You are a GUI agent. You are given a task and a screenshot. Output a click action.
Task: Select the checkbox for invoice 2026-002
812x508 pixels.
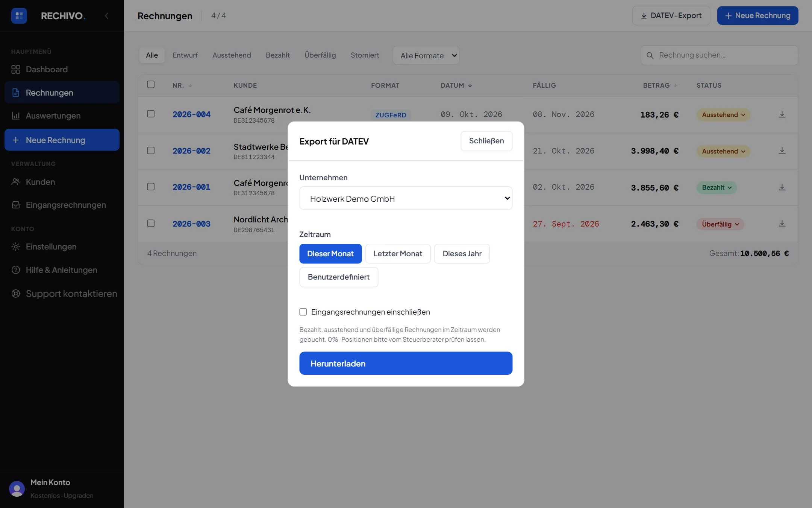coord(151,151)
